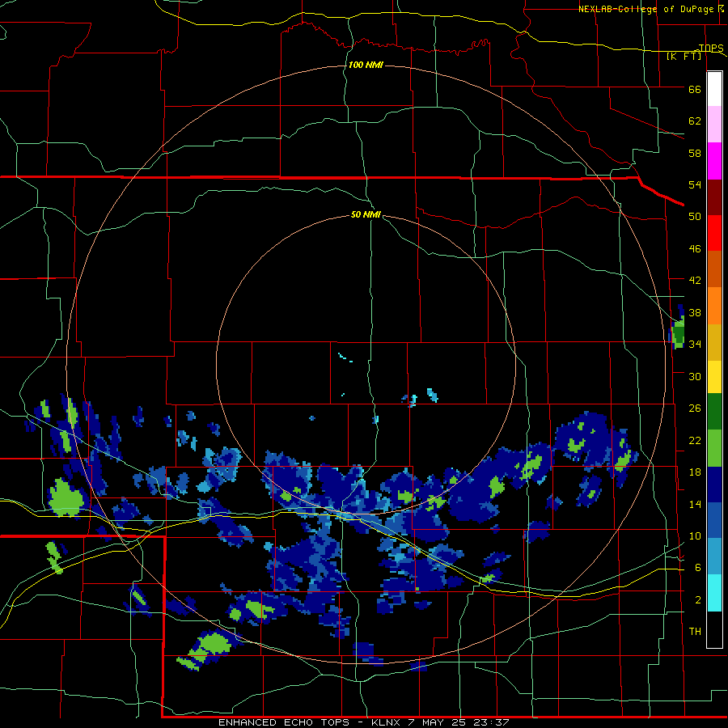Image resolution: width=728 pixels, height=728 pixels.
Task: Click the 'TOPS' legend title
Action: coord(711,48)
